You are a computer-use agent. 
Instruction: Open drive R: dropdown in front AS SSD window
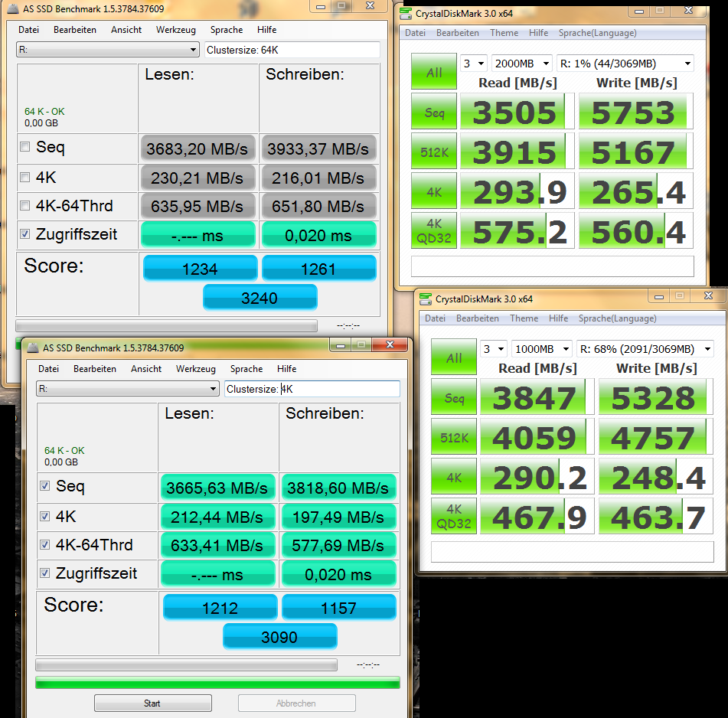[127, 389]
